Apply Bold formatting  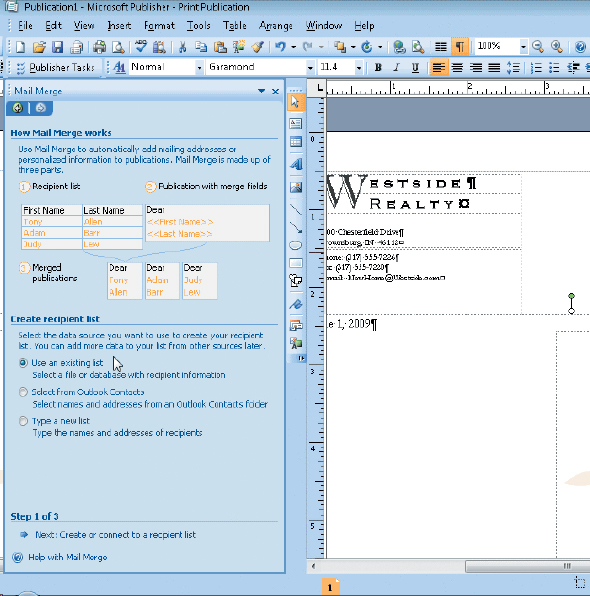(378, 68)
